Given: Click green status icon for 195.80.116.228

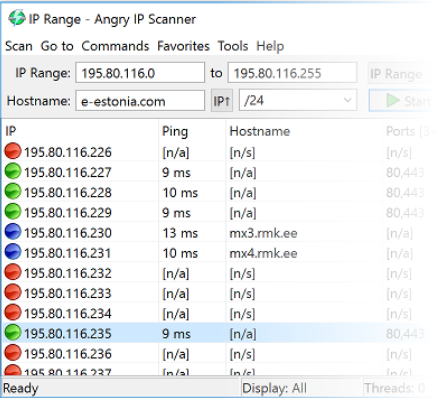Looking at the screenshot, I should pos(13,191).
